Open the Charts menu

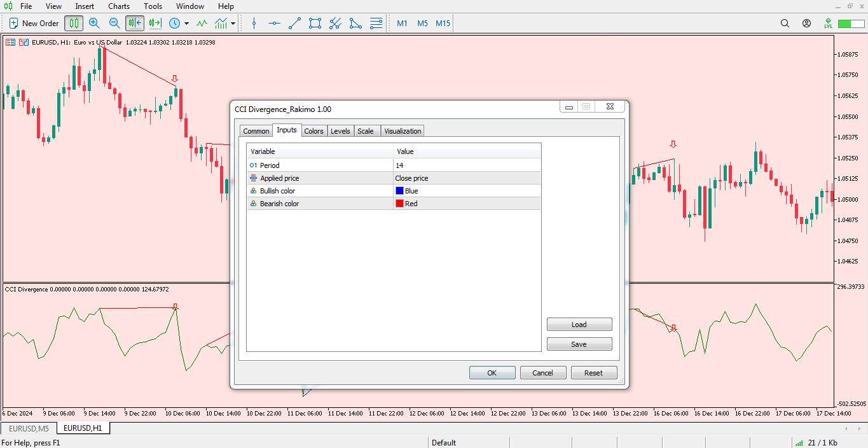[119, 6]
